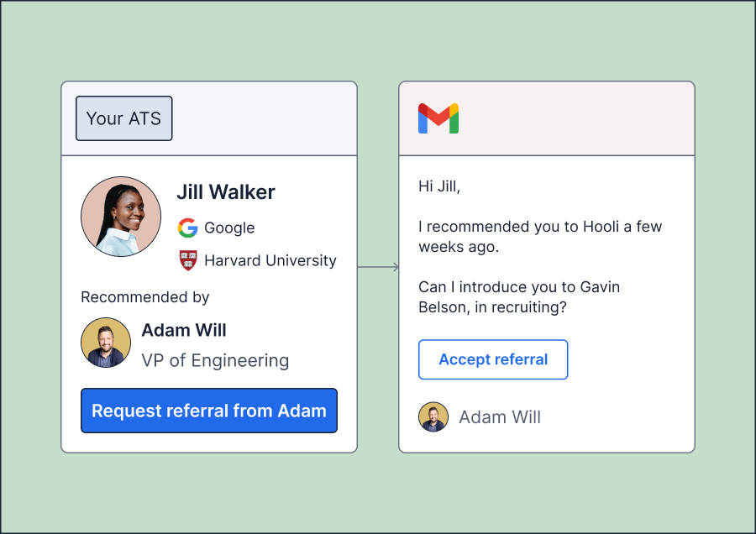756x534 pixels.
Task: Click the Adam Will name in email signature
Action: click(x=500, y=417)
